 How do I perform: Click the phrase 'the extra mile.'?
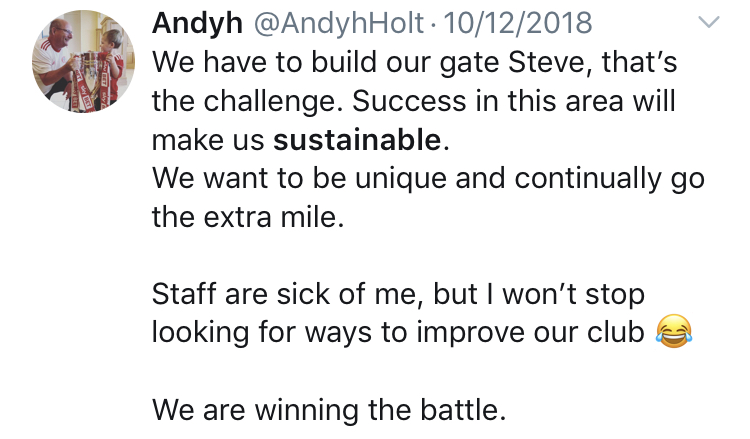click(248, 217)
